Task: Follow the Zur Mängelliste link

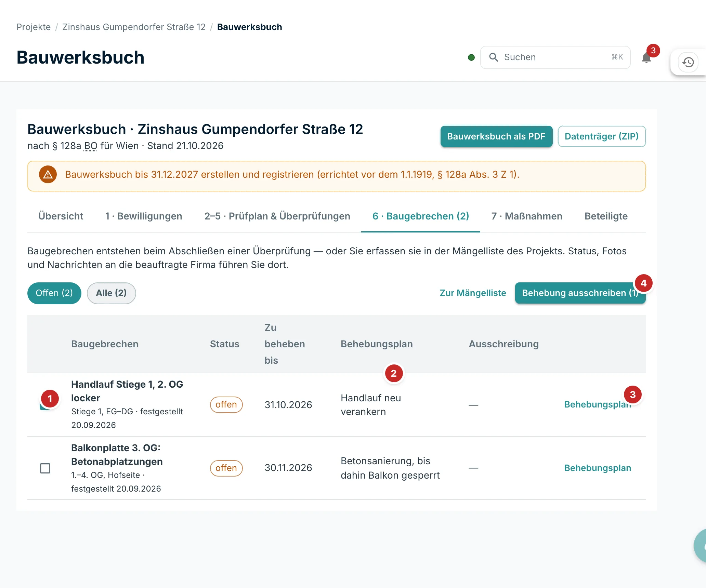Action: [x=473, y=293]
